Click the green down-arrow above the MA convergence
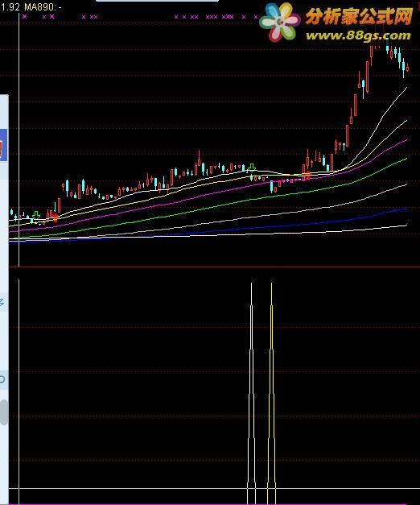Image resolution: width=420 pixels, height=505 pixels. point(252,168)
